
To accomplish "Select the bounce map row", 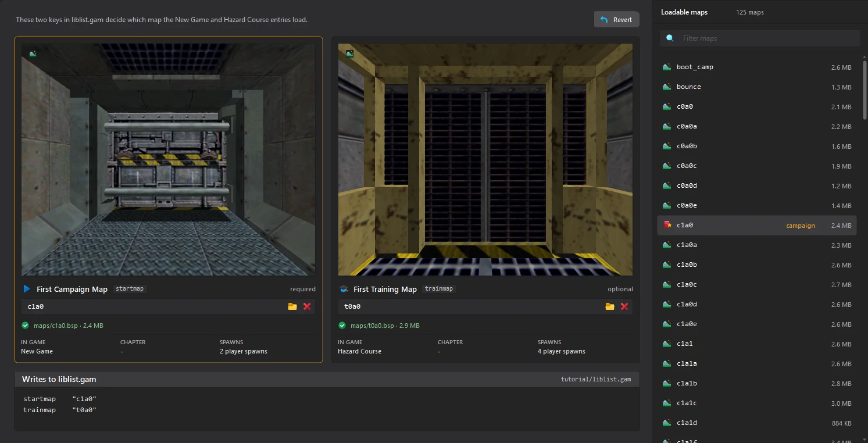I will tap(756, 87).
